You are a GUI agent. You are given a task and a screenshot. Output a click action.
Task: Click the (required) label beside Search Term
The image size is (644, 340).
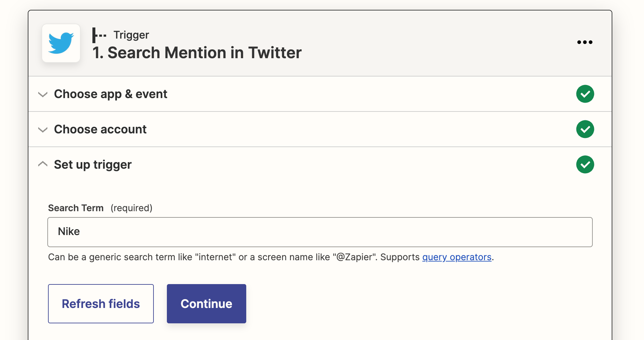click(x=132, y=208)
